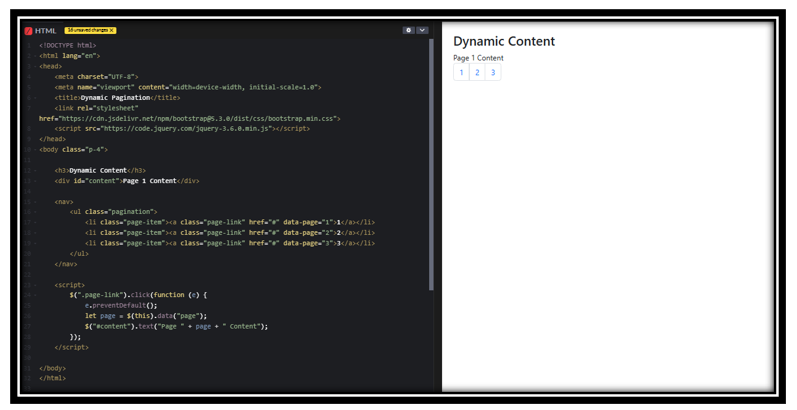Fold the script block in the gutter
This screenshot has width=797, height=410.
pos(34,285)
